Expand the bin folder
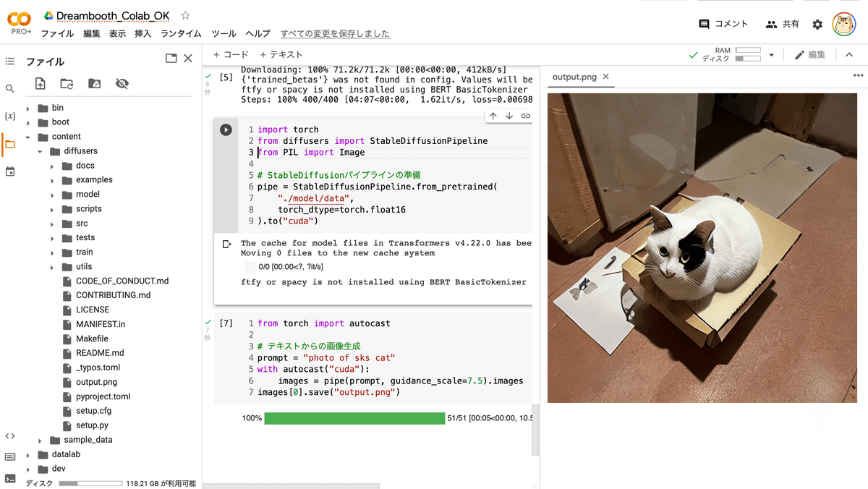Viewport: 868px width, 489px height. pyautogui.click(x=28, y=108)
